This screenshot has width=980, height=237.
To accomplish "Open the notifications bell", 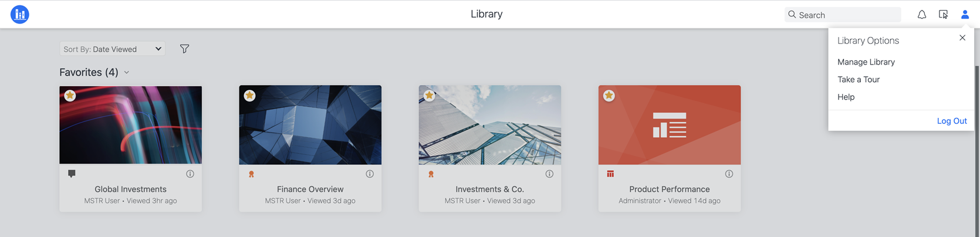I will click(922, 15).
